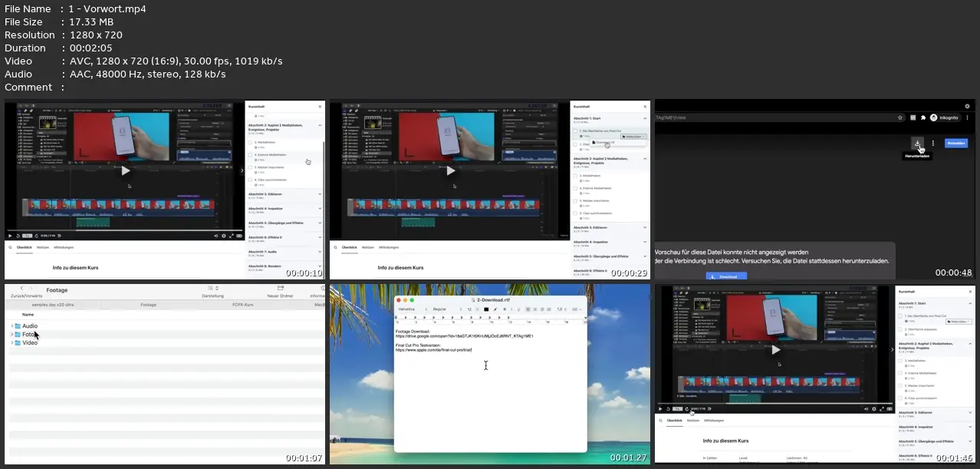Toggle Italic in the TextEdit toolbar
Image resolution: width=980 pixels, height=469 pixels.
511,309
